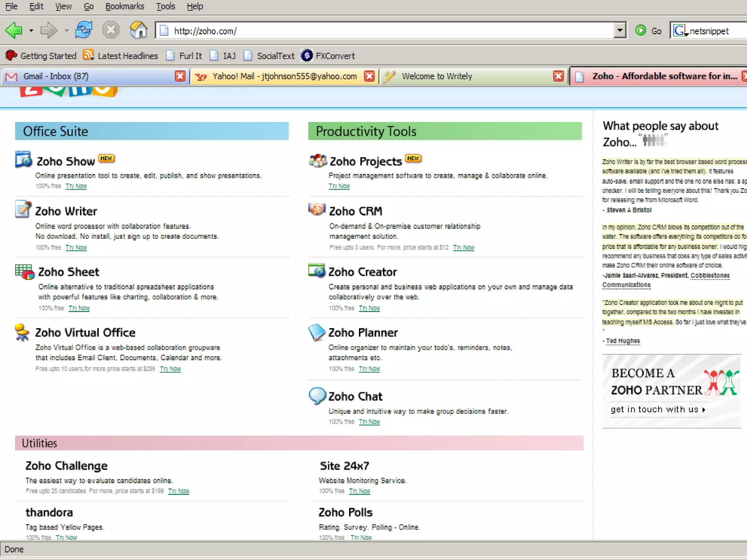The image size is (747, 560).
Task: Click Try Now under Zoho CRM
Action: (464, 248)
